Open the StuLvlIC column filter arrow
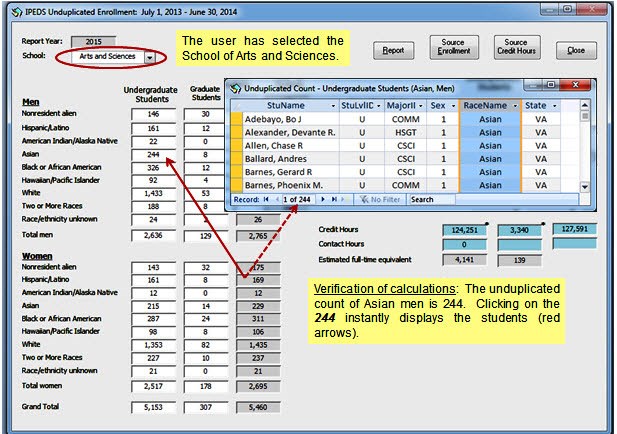The image size is (617, 434). (379, 106)
